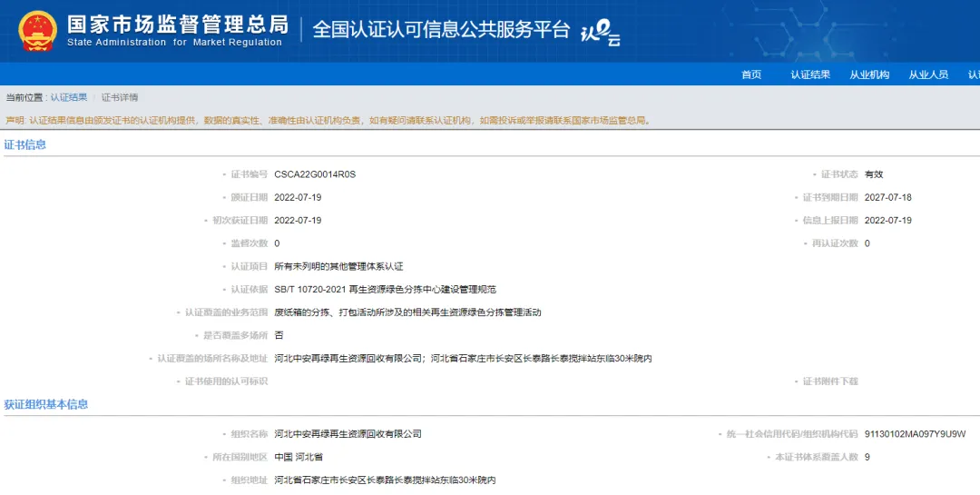Click 是否覆盖多场所 value 否
980x495 pixels.
(x=279, y=335)
